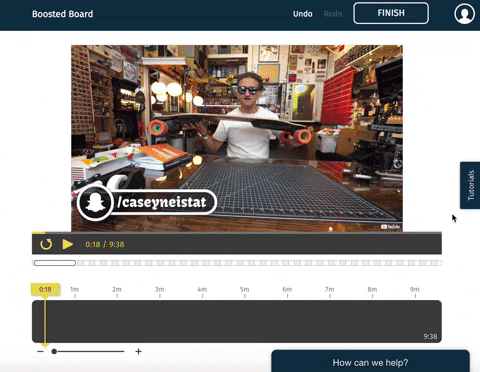Click the timeline zoom slider handle

(54, 351)
